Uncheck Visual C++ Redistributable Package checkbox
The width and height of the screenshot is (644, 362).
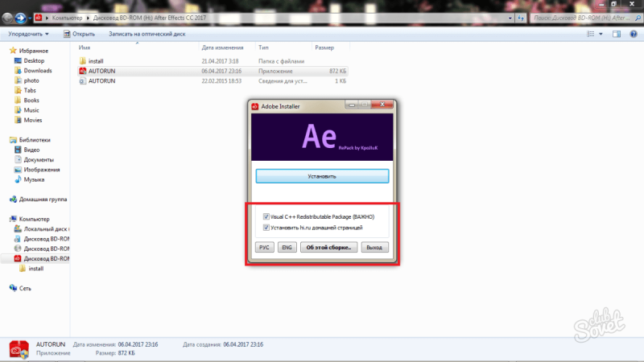coord(266,216)
